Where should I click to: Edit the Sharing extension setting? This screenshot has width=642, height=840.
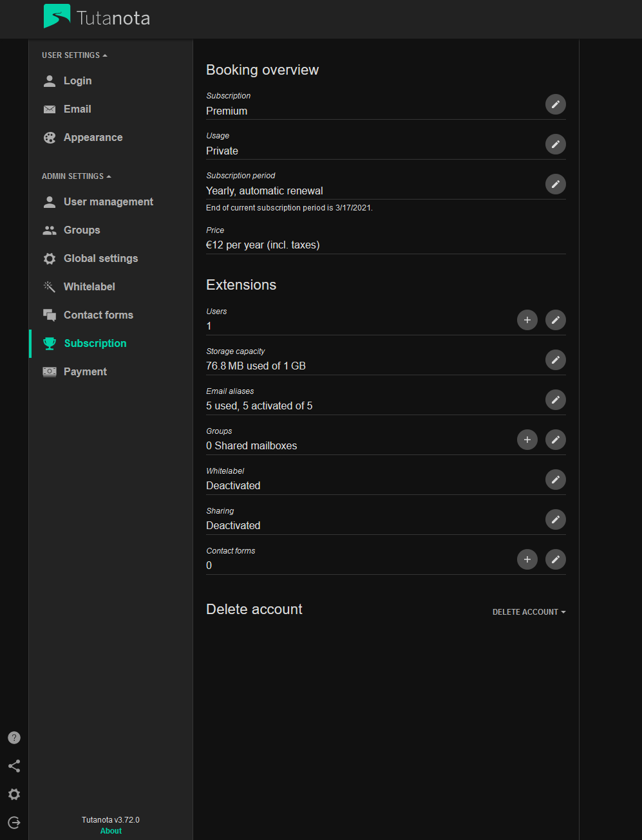pyautogui.click(x=555, y=519)
